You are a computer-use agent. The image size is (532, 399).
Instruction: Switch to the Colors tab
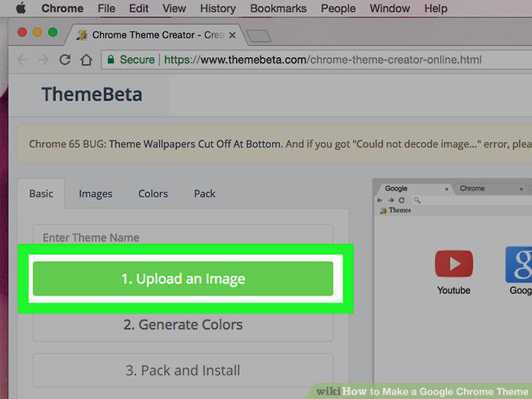(153, 194)
